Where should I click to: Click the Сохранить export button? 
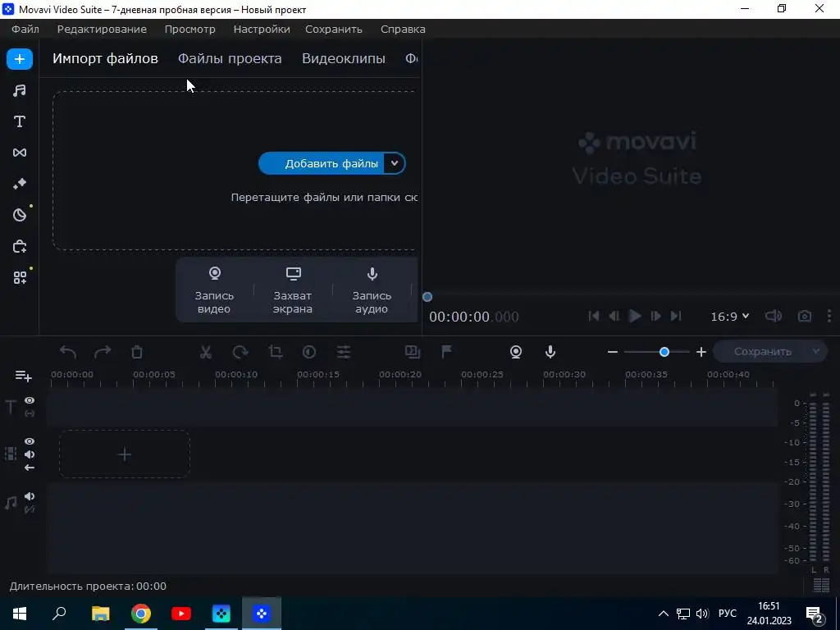pyautogui.click(x=762, y=351)
